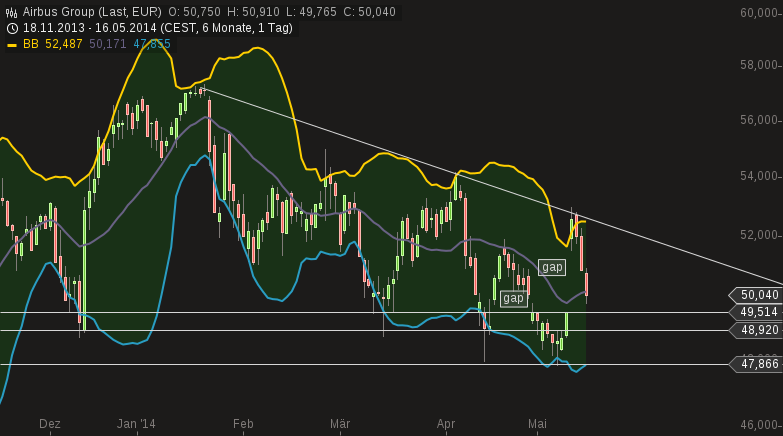The width and height of the screenshot is (783, 436).
Task: Click the 54,000 price axis label
Action: point(760,176)
